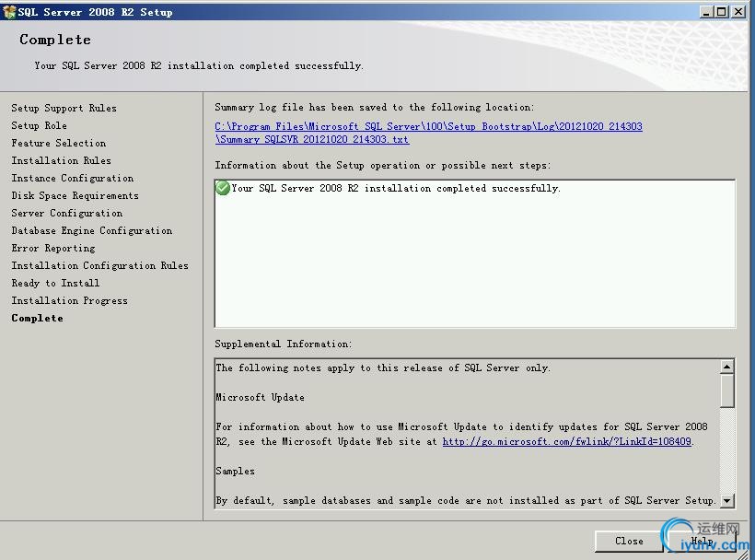Select the Server Configuration step
The width and height of the screenshot is (755, 560).
[67, 213]
